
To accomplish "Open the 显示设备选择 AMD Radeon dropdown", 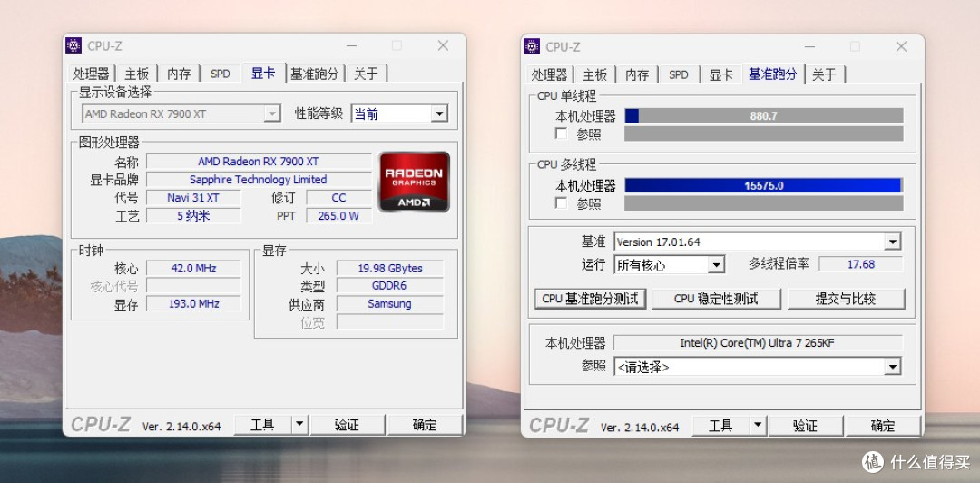I will point(272,113).
